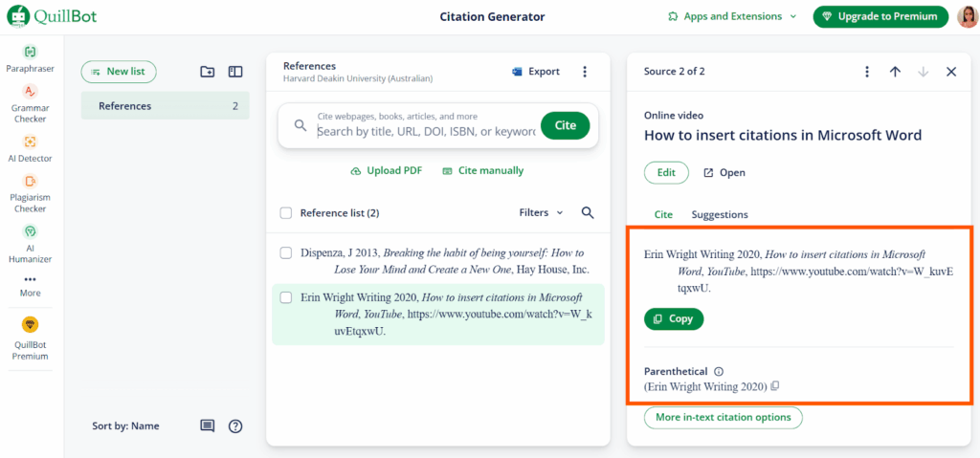This screenshot has height=458, width=980.
Task: Expand the Filters dropdown
Action: coord(542,212)
